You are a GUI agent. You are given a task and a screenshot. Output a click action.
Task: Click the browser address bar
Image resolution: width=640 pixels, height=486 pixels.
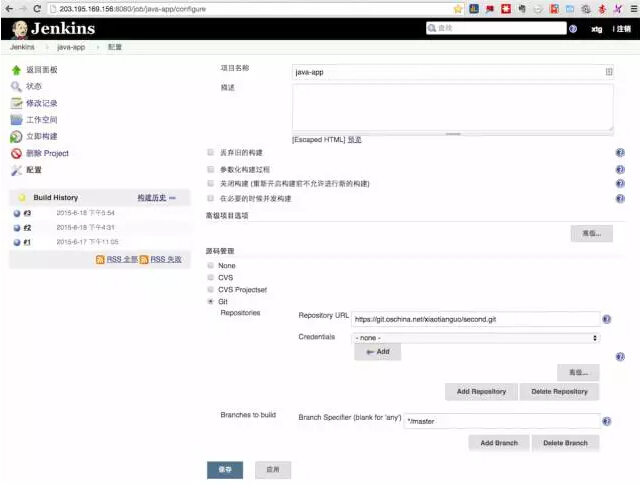pyautogui.click(x=255, y=9)
